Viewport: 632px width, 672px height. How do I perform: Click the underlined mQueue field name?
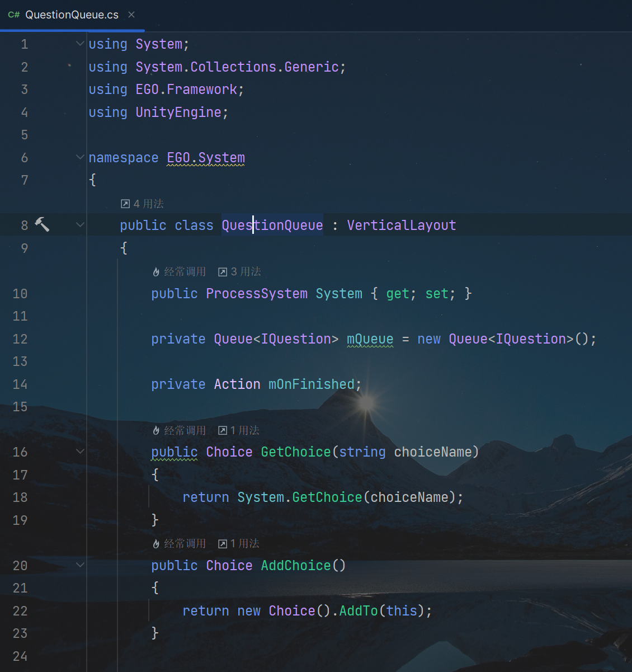[370, 339]
